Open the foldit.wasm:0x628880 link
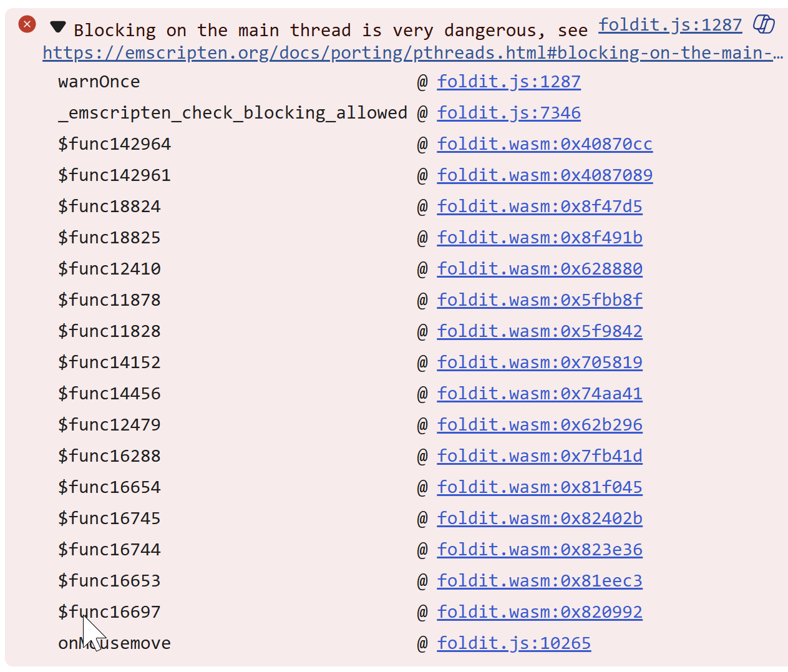 539,269
